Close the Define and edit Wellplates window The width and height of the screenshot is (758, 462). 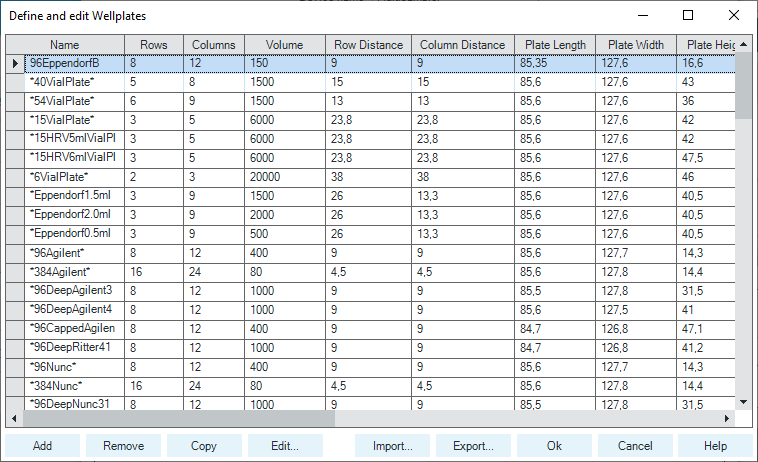point(734,15)
